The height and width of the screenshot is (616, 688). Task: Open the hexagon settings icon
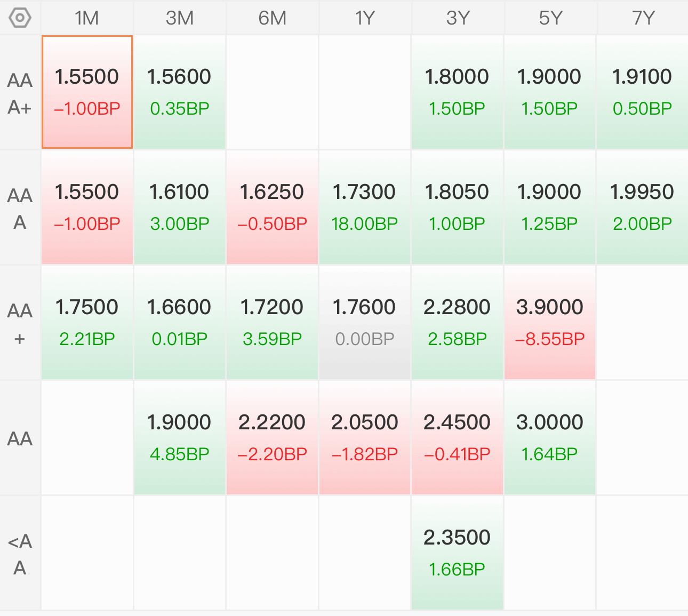click(x=20, y=18)
